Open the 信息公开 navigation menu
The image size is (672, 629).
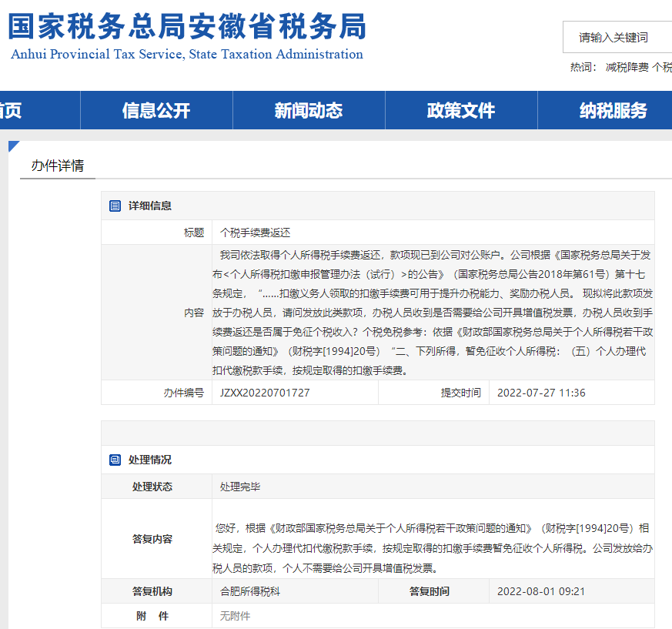pos(156,110)
